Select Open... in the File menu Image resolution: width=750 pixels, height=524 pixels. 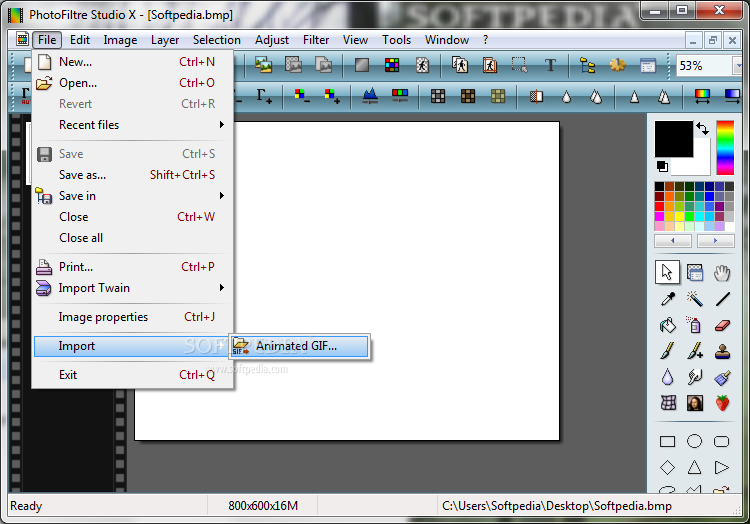pyautogui.click(x=130, y=83)
